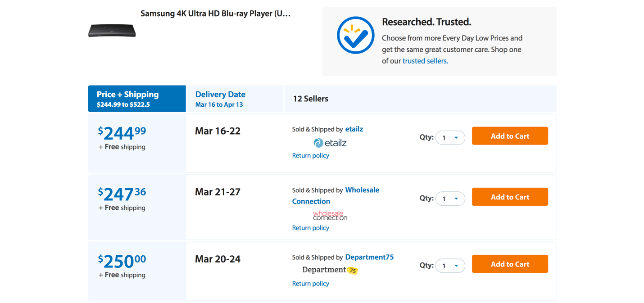This screenshot has width=644, height=303.
Task: Click the Samsung 4K Ultra HD Blu-ray title
Action: point(215,14)
